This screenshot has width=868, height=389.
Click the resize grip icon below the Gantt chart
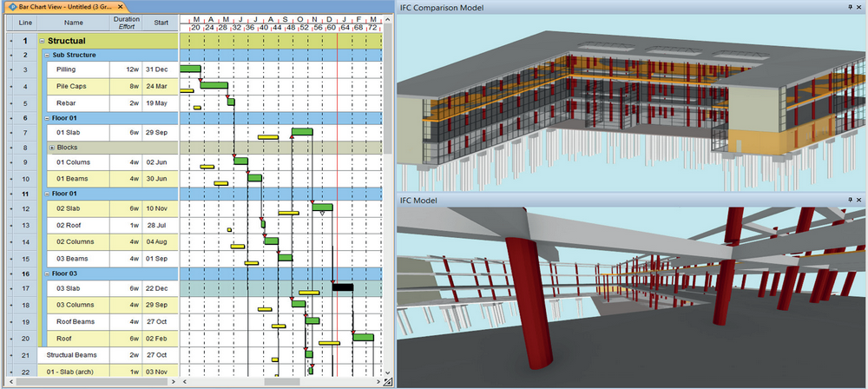(387, 381)
